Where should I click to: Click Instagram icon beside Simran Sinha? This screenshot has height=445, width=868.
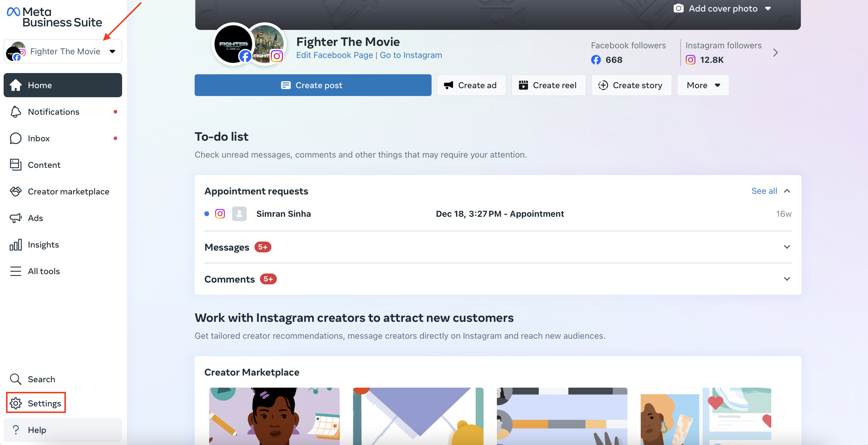(x=220, y=214)
